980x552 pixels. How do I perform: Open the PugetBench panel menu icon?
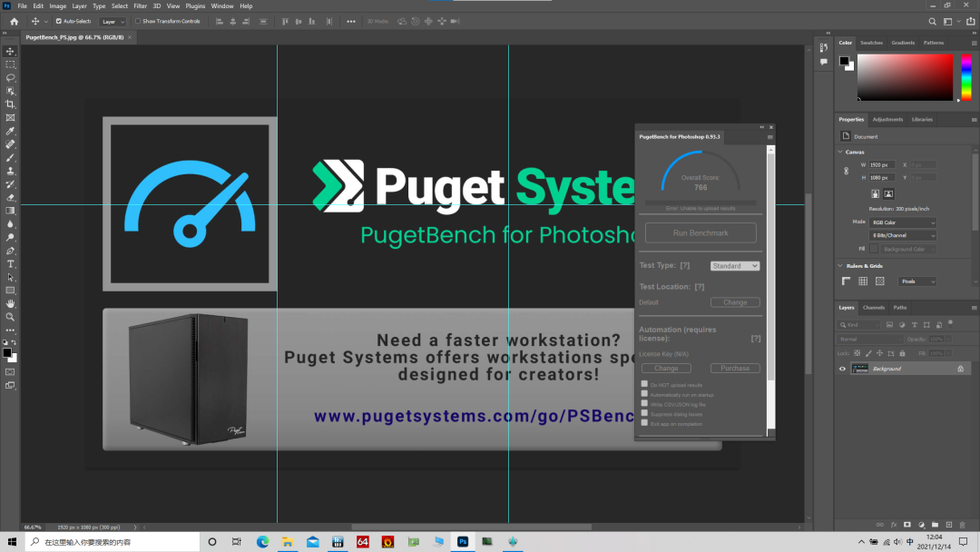[770, 137]
